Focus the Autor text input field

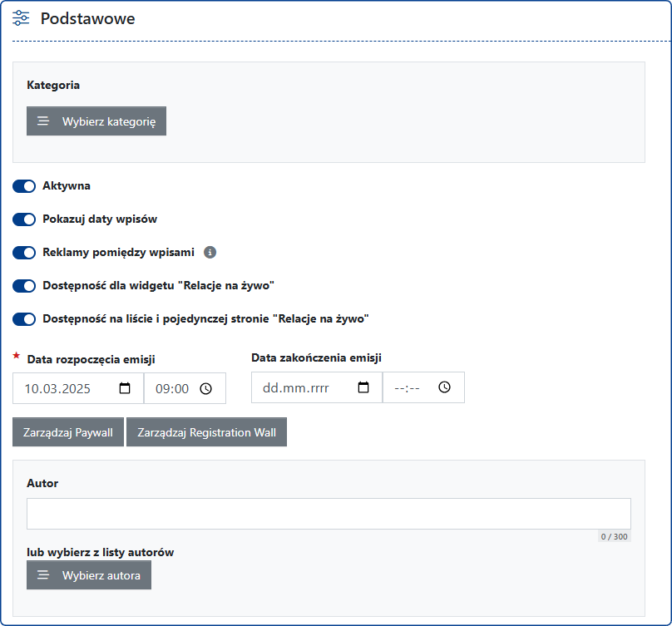[329, 514]
